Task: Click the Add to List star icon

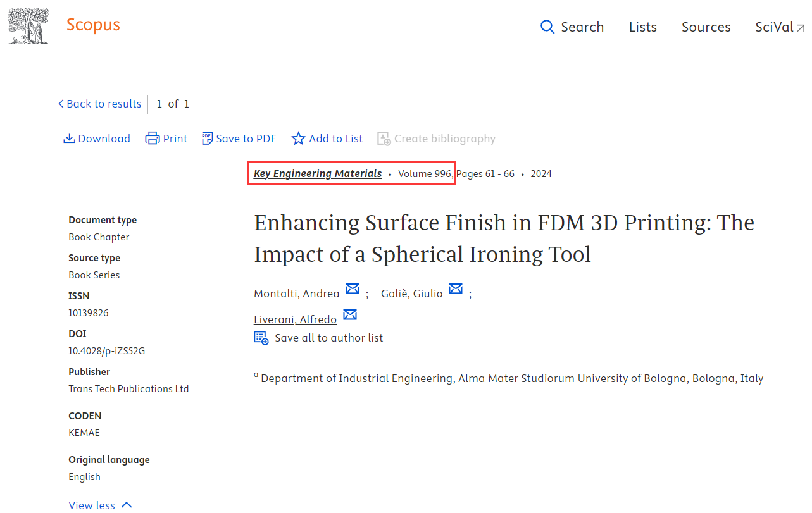Action: tap(298, 139)
